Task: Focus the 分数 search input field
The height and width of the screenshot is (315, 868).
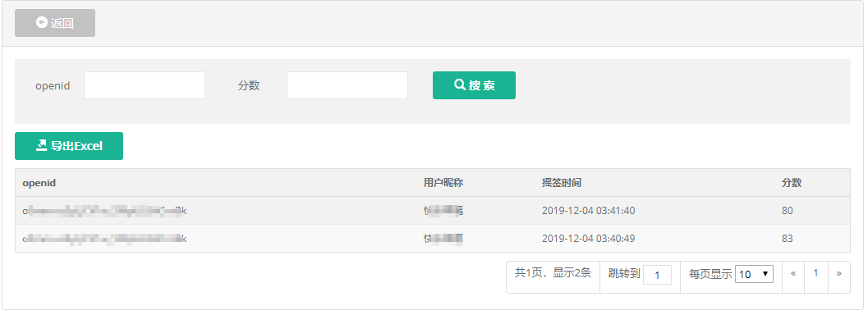Action: click(347, 85)
